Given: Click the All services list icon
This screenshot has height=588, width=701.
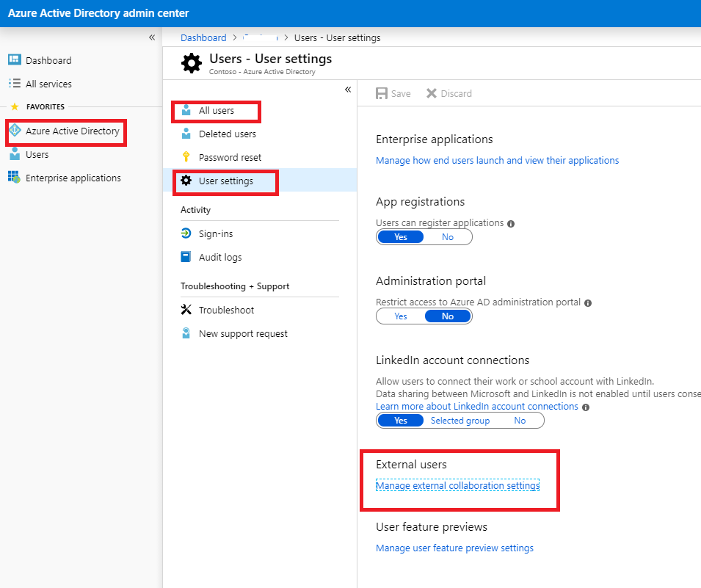Looking at the screenshot, I should [14, 83].
